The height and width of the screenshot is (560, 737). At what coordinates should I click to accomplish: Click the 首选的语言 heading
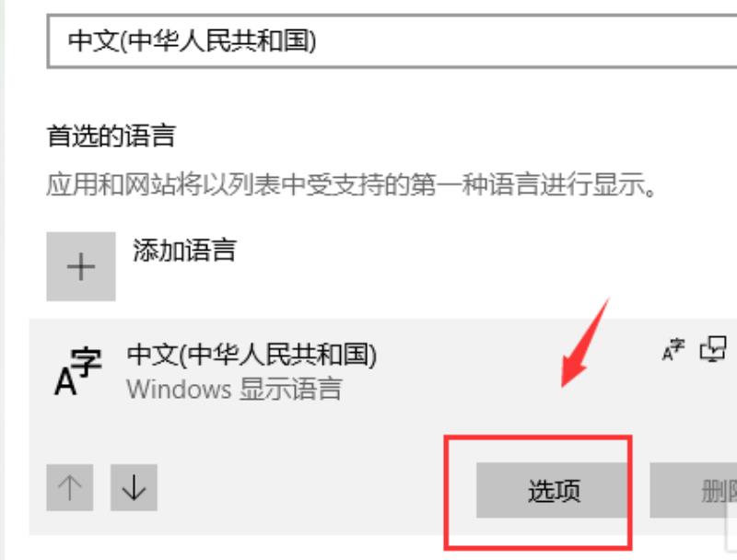(x=111, y=136)
